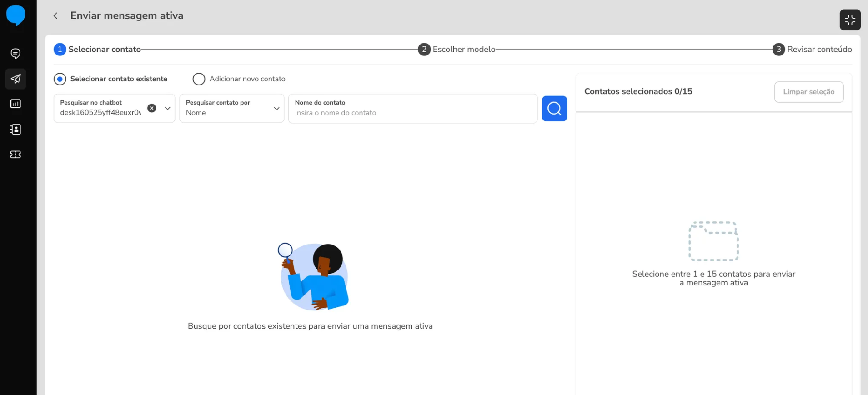
Task: Open the conversations chat icon in sidebar
Action: coord(15,54)
